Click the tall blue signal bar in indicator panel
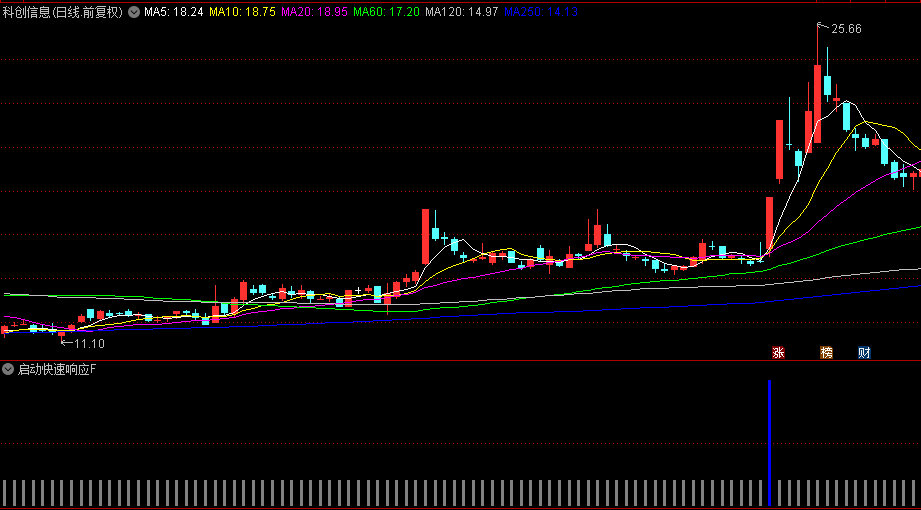This screenshot has height=510, width=921. [769, 443]
